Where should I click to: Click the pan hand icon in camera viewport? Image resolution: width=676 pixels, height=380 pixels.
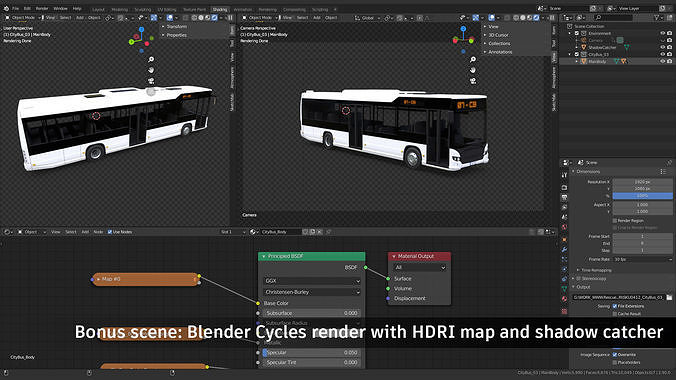[473, 70]
